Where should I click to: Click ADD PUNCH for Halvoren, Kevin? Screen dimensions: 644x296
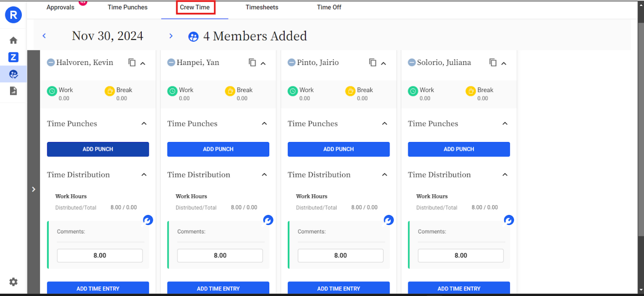98,149
